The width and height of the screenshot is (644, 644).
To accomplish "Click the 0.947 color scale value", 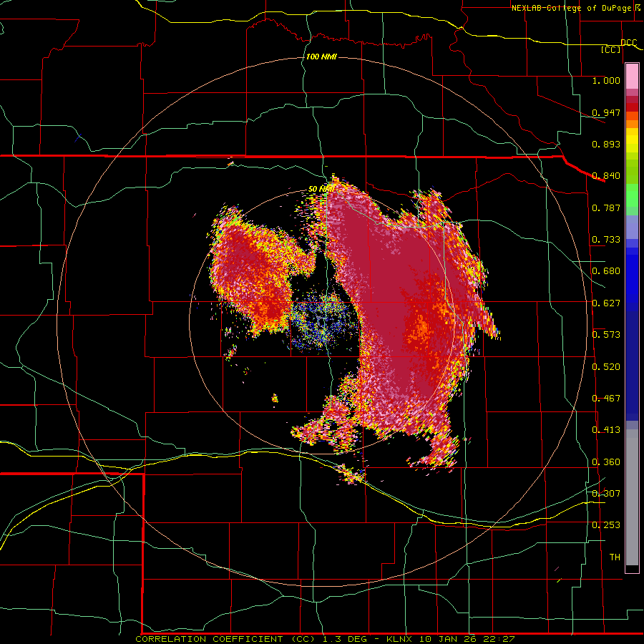I will (606, 112).
